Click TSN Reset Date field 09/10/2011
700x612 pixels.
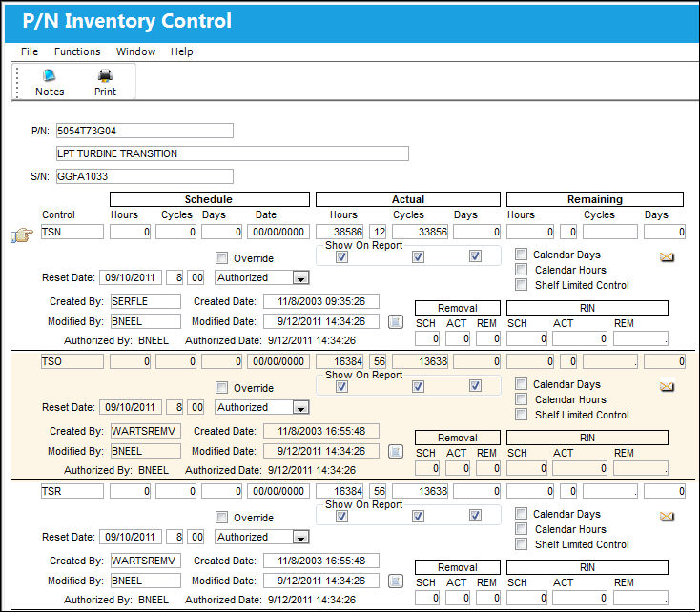coord(131,277)
